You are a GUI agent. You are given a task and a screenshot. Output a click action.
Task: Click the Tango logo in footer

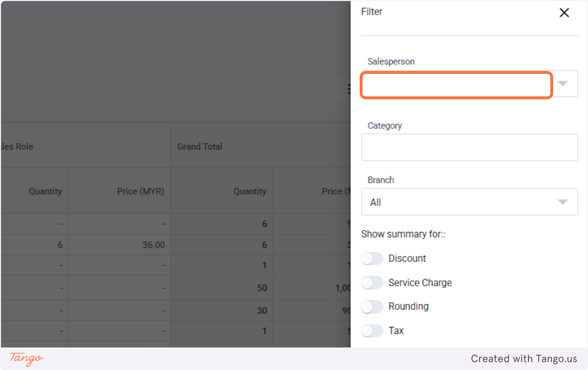pyautogui.click(x=26, y=358)
